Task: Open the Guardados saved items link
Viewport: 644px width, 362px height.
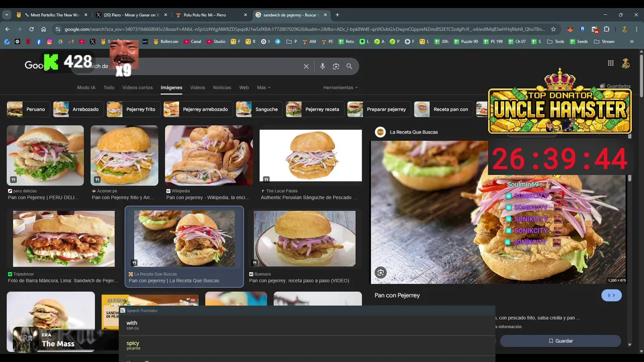Action: pyautogui.click(x=615, y=86)
